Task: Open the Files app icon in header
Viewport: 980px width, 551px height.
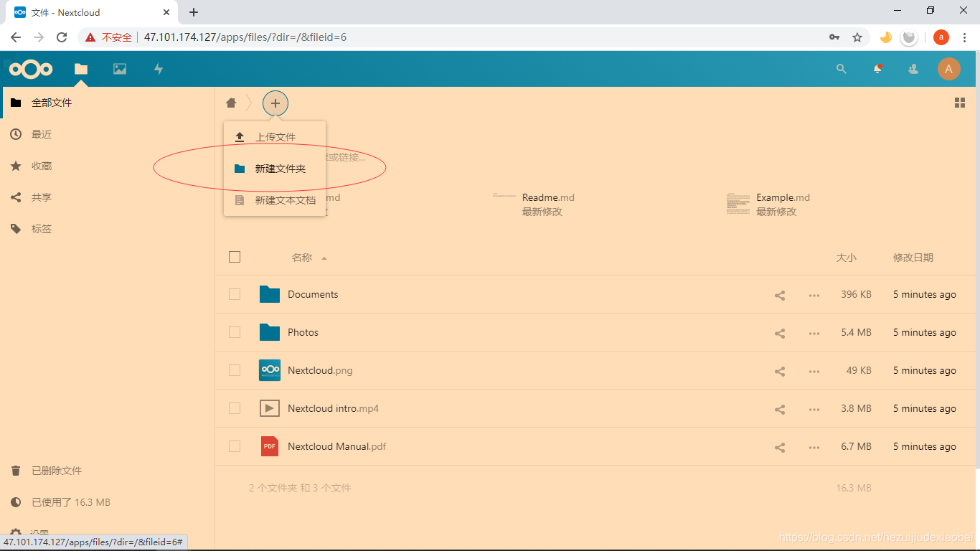Action: 81,69
